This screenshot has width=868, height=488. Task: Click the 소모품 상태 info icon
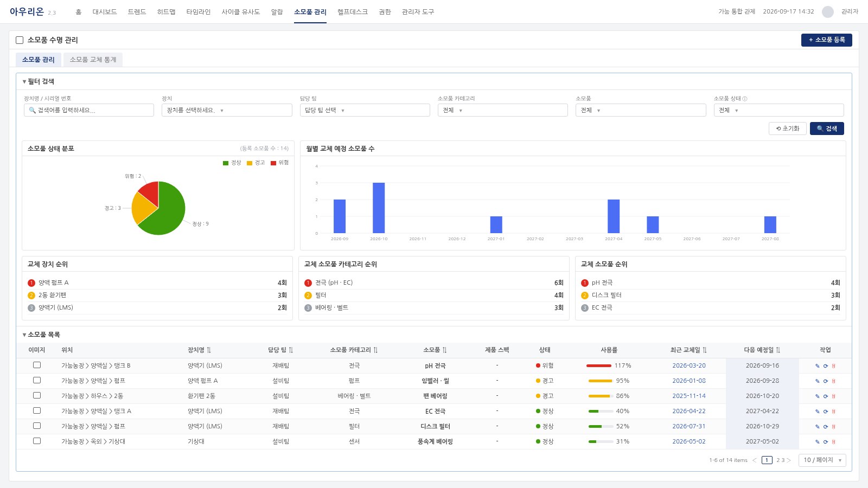745,99
